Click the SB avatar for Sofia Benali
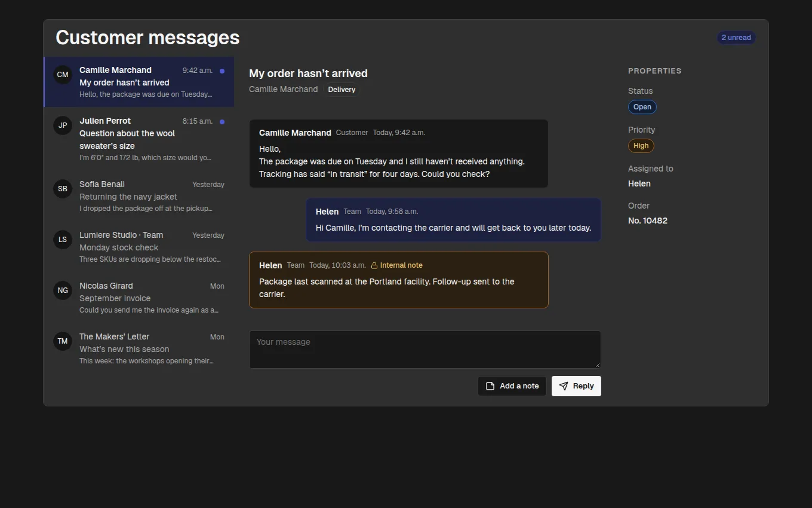Viewport: 812px width, 508px height. [63, 189]
